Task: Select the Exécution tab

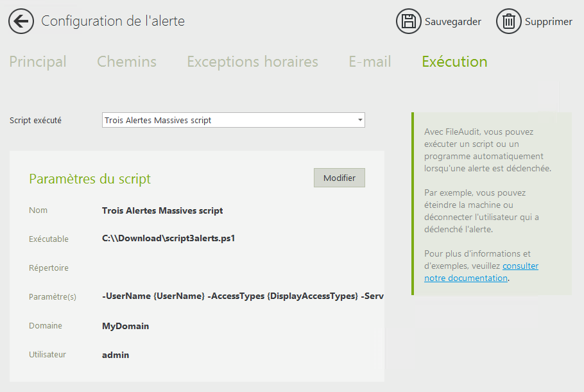Action: tap(454, 62)
